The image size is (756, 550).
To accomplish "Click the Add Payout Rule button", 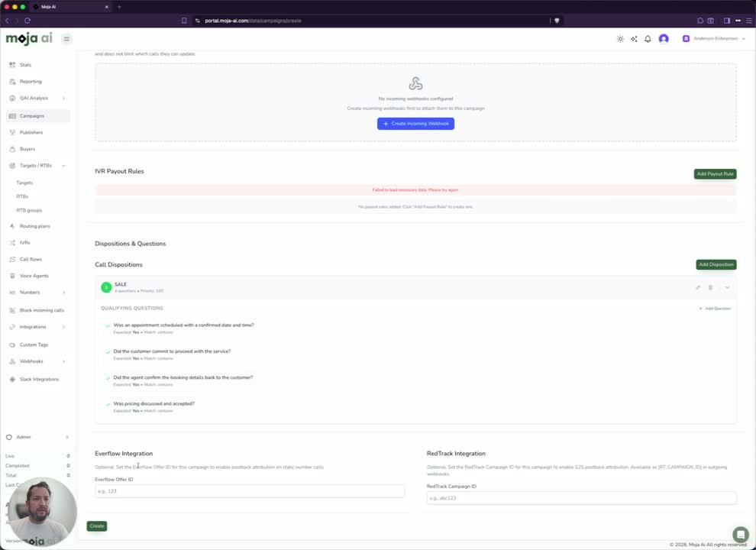I will tap(715, 173).
